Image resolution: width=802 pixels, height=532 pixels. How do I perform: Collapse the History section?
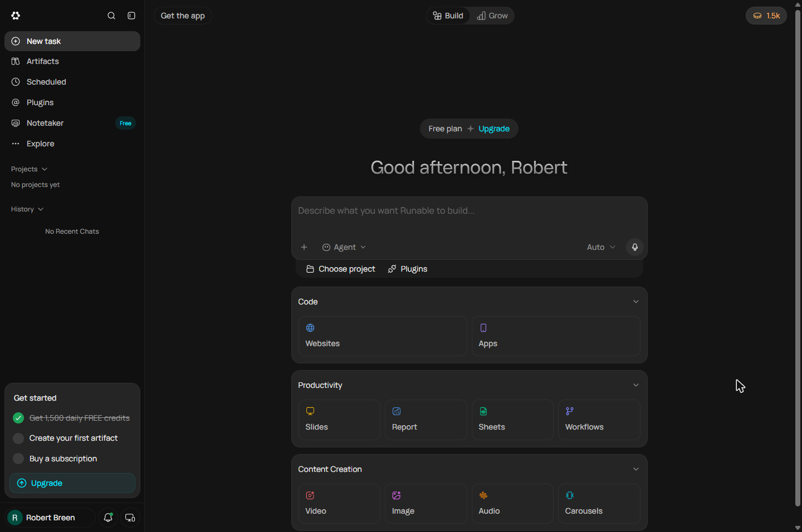tap(27, 209)
